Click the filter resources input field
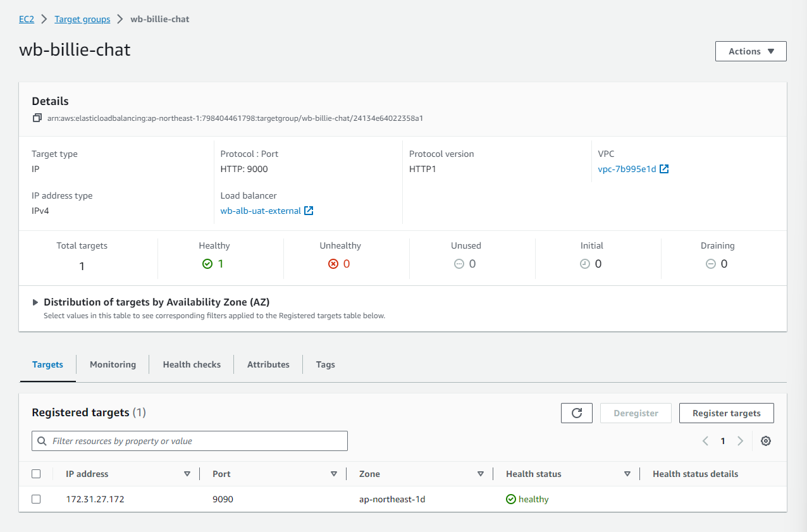The height and width of the screenshot is (532, 807). [x=190, y=441]
